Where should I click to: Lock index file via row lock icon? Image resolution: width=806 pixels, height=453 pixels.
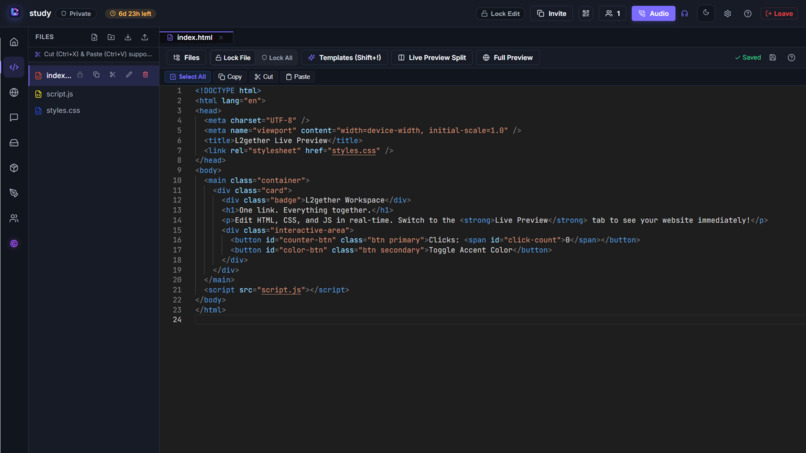point(80,75)
